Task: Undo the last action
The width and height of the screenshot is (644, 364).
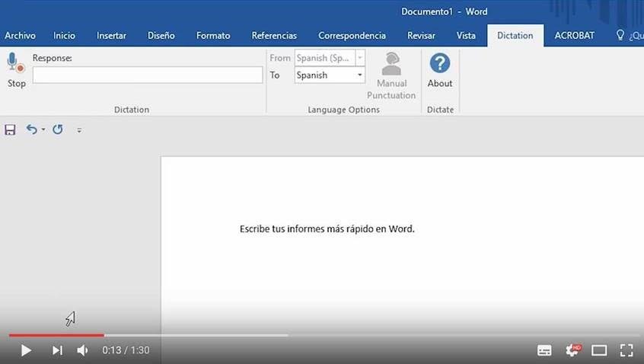Action: (x=32, y=129)
